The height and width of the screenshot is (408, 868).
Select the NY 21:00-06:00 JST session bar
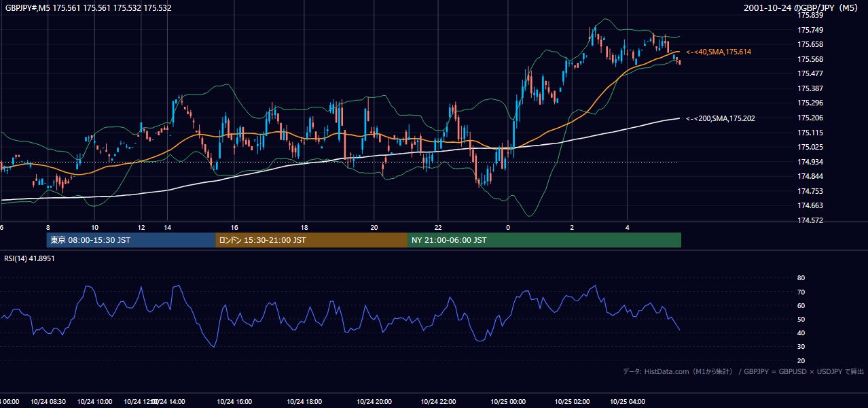(x=544, y=240)
